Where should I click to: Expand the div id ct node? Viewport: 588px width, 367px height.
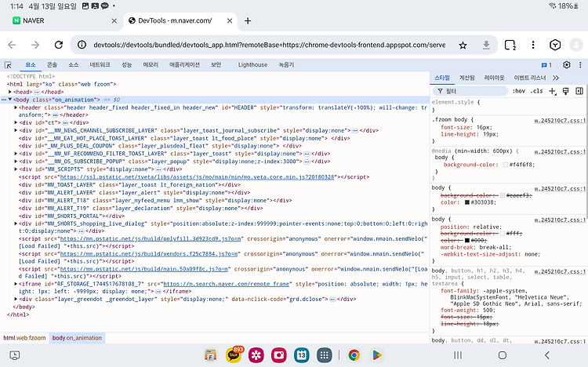tap(16, 122)
